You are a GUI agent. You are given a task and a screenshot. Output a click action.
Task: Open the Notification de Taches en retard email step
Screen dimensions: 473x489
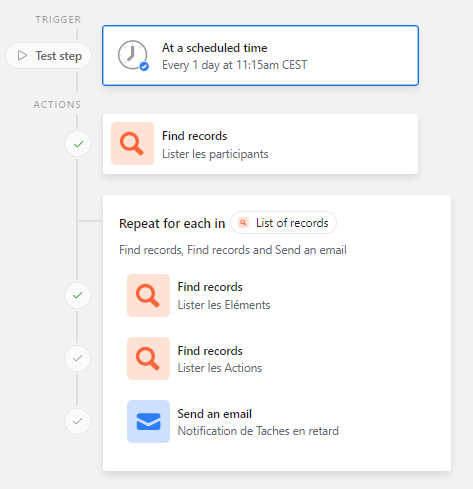[x=233, y=421]
